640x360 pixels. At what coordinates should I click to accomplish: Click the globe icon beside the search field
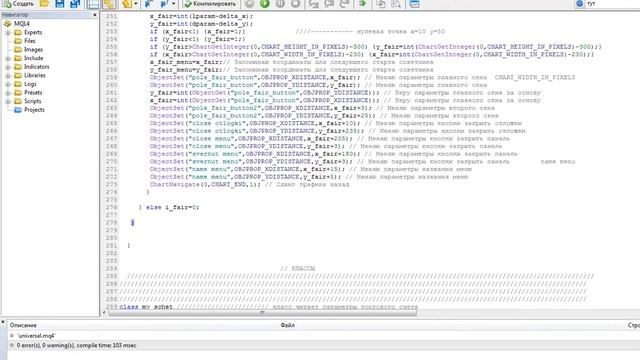(x=580, y=4)
